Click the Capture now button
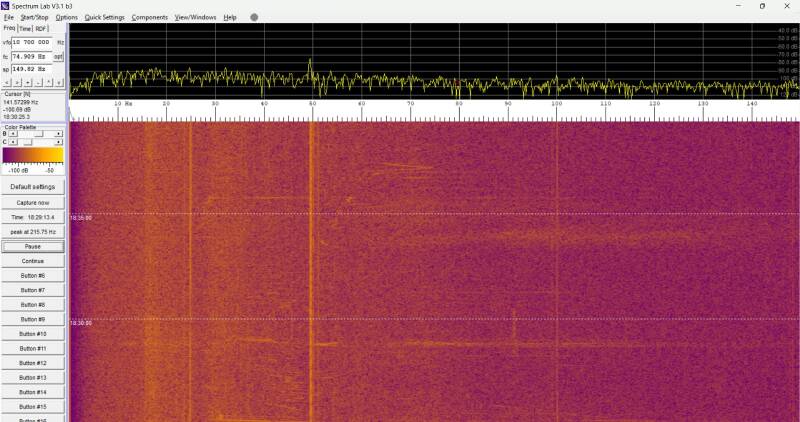This screenshot has height=422, width=800. [x=33, y=203]
